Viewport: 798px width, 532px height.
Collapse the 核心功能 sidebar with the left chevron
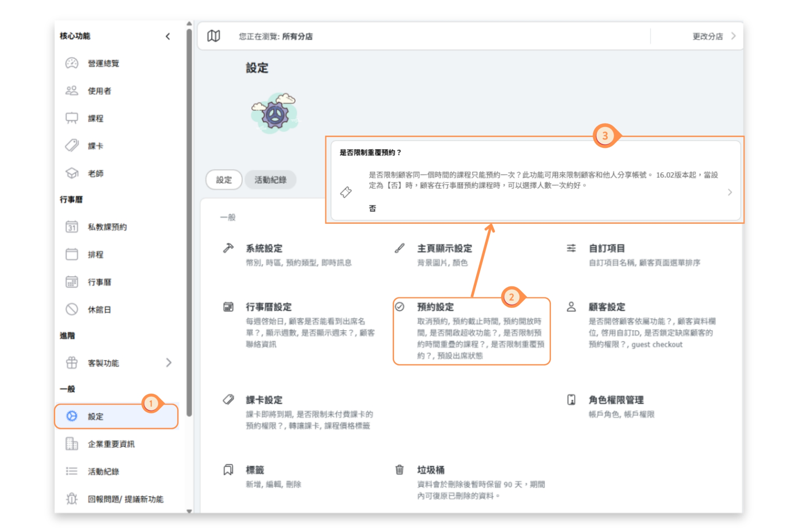point(168,36)
